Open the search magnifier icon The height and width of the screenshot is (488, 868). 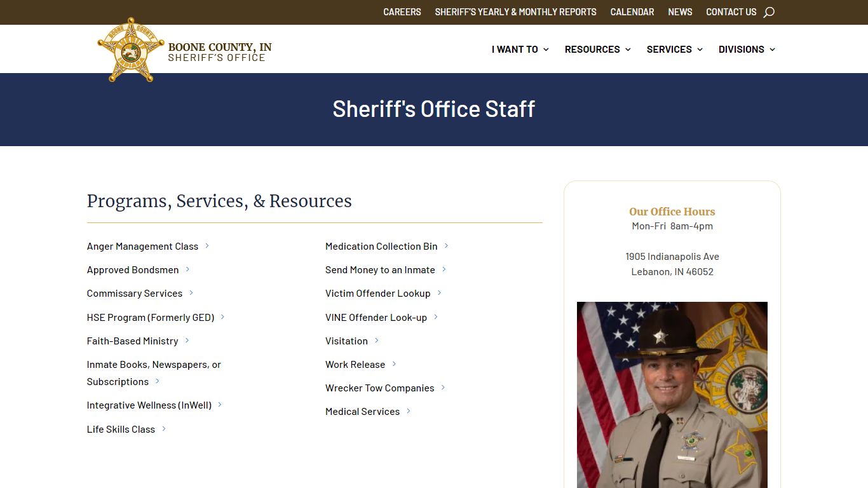[769, 12]
